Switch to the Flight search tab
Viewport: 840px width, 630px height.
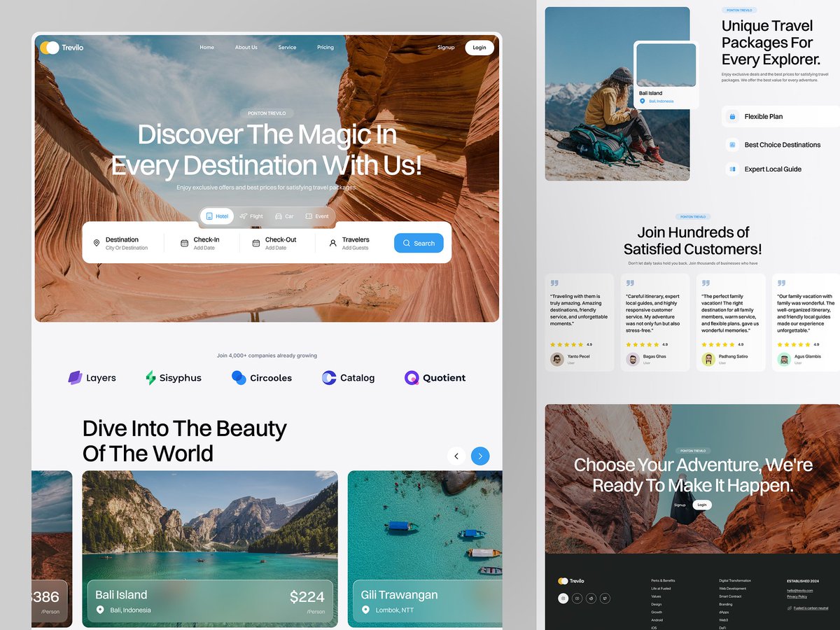pyautogui.click(x=251, y=216)
